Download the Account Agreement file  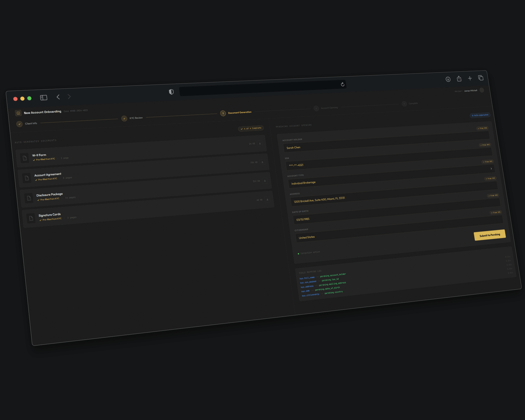(x=262, y=162)
